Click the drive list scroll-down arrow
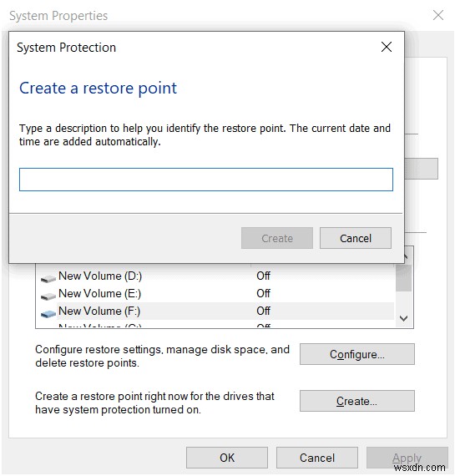The image size is (455, 476). click(403, 318)
